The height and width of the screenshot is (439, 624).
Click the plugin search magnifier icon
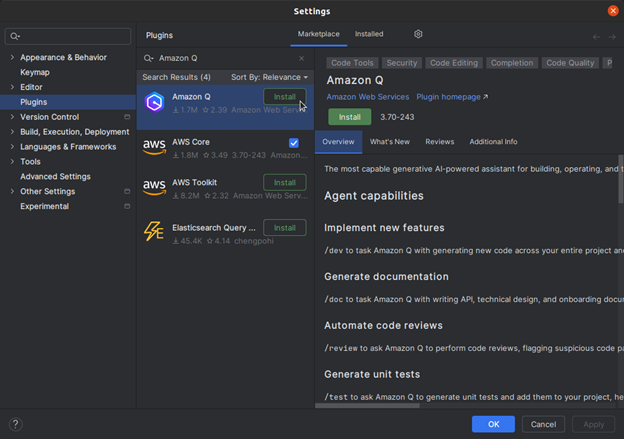coord(148,59)
